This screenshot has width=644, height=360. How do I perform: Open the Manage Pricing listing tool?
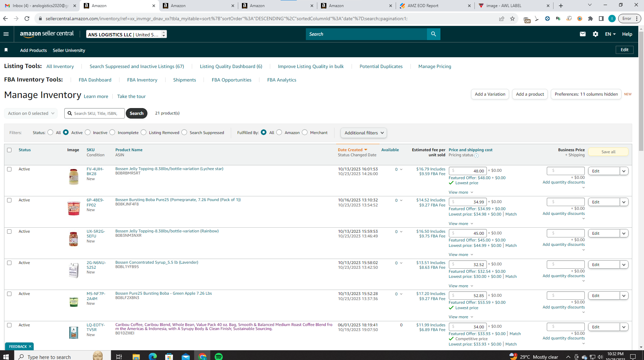435,66
